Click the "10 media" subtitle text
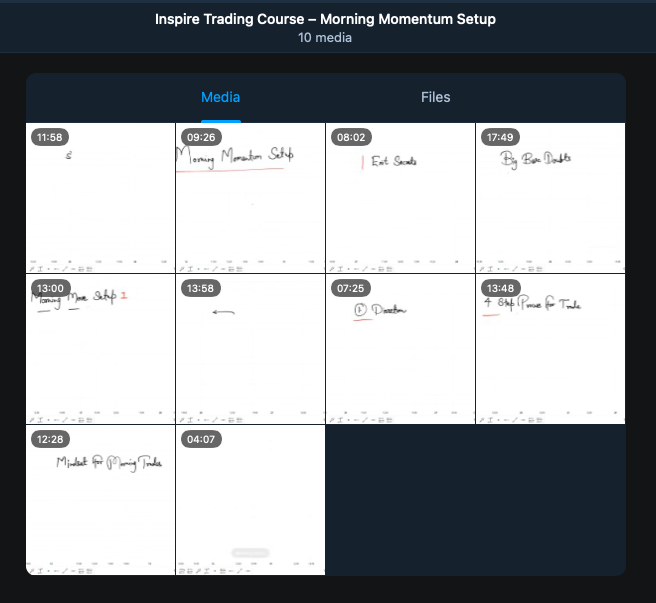Image resolution: width=656 pixels, height=603 pixels. (325, 38)
